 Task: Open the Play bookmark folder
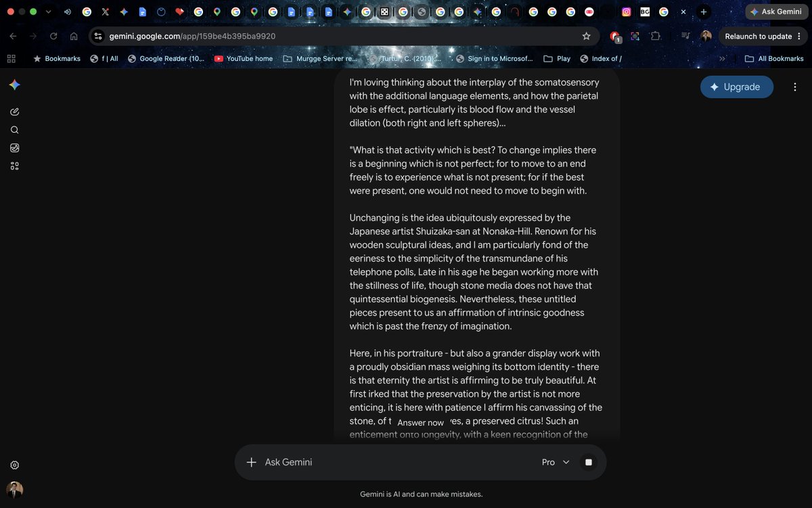point(557,58)
